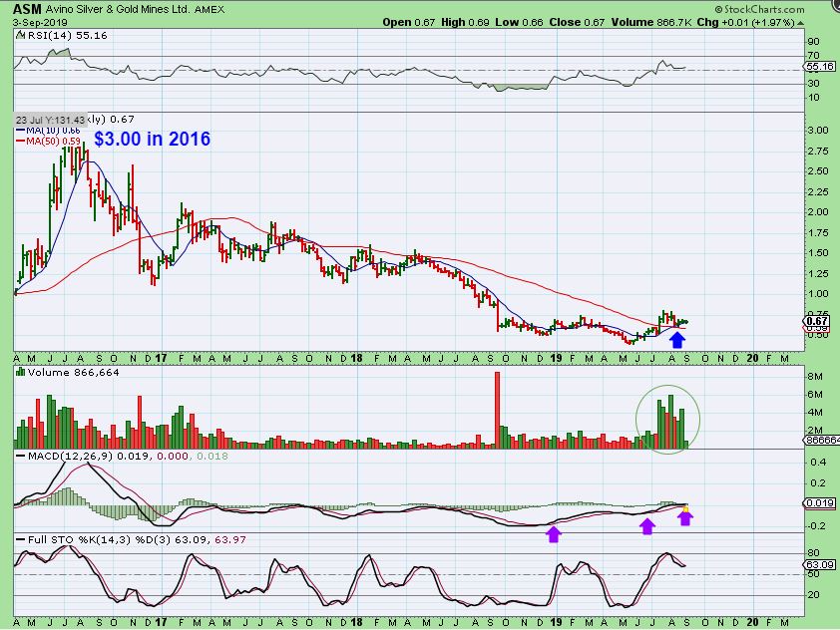
Task: Click the 80 label on the stochastic axis
Action: coord(813,553)
